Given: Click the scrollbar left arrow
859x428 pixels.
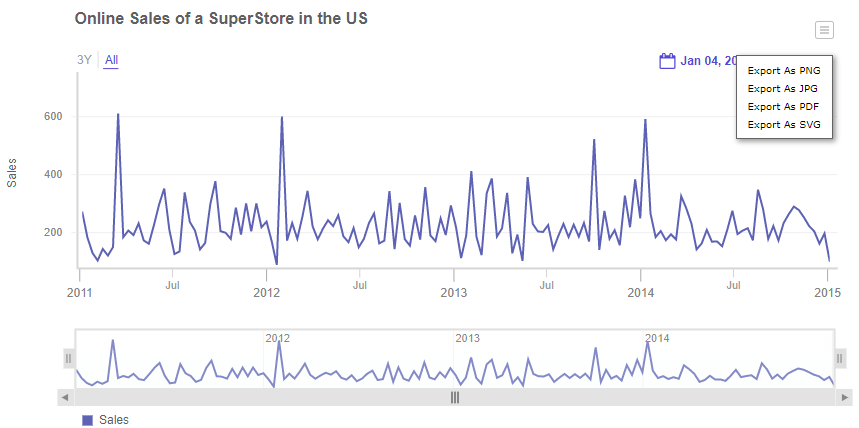Looking at the screenshot, I should click(x=66, y=397).
